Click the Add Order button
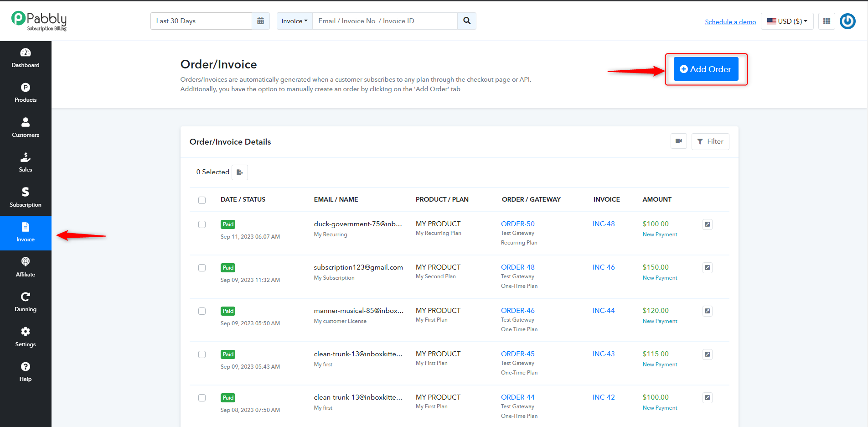The image size is (868, 427). click(706, 69)
